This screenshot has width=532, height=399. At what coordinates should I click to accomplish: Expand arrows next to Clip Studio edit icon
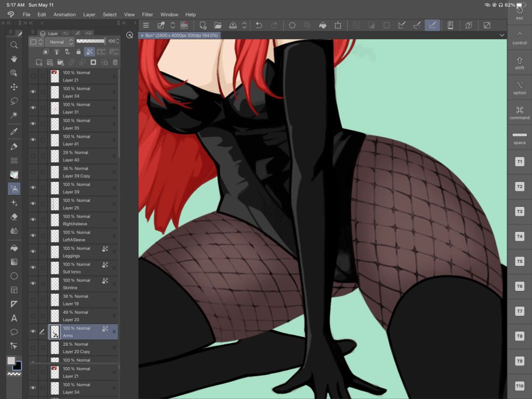(173, 26)
